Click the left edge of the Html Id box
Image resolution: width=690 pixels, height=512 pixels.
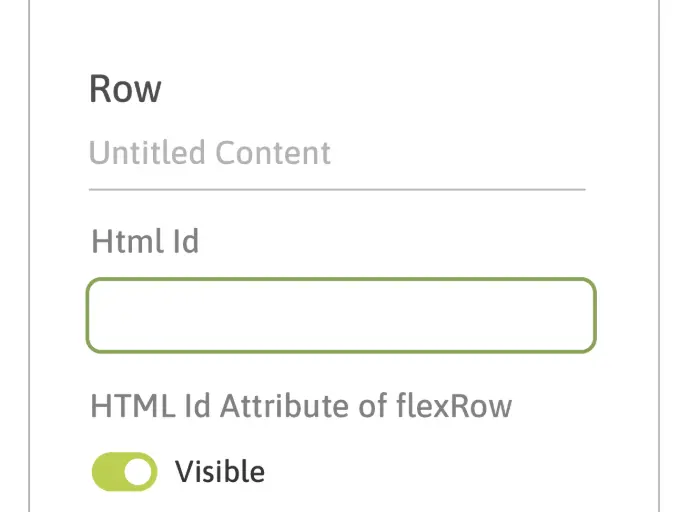coord(92,316)
